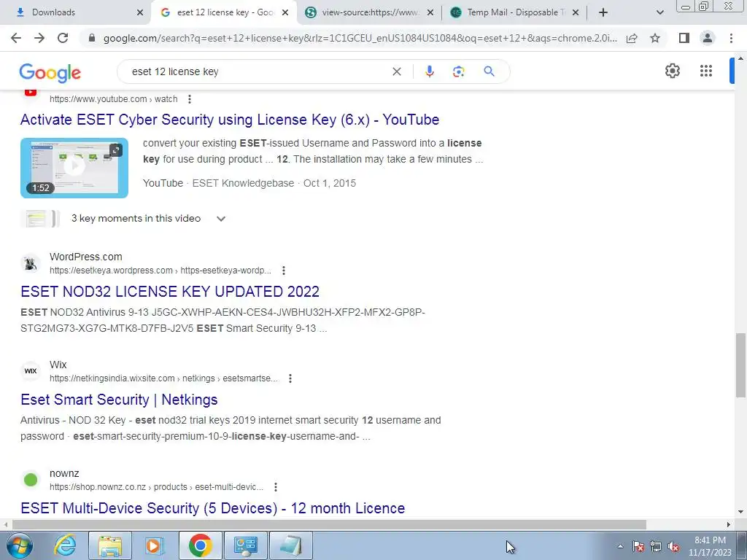Screen dimensions: 747x560
Task: Open more options for nownz result
Action: 275,487
